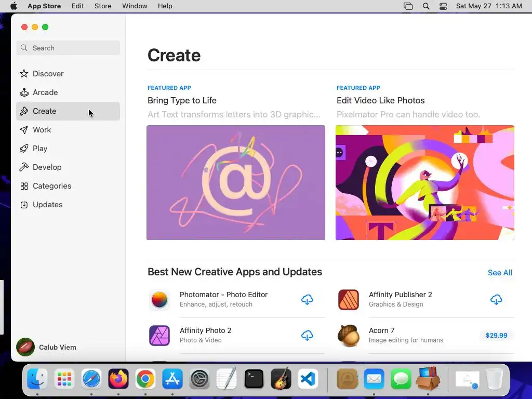Click 'Acorn 7' app title
Image resolution: width=532 pixels, height=399 pixels.
382,330
